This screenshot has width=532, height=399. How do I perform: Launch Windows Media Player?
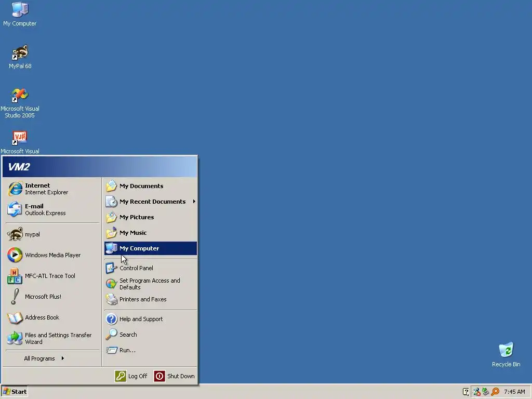pyautogui.click(x=52, y=255)
